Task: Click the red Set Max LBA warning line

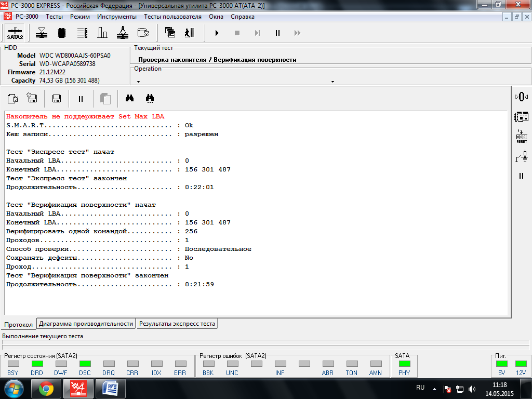Action: click(x=85, y=116)
